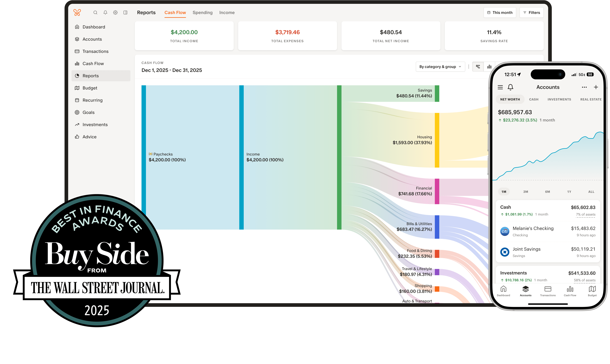Open settings gear icon
Image resolution: width=610 pixels, height=364 pixels.
[115, 13]
